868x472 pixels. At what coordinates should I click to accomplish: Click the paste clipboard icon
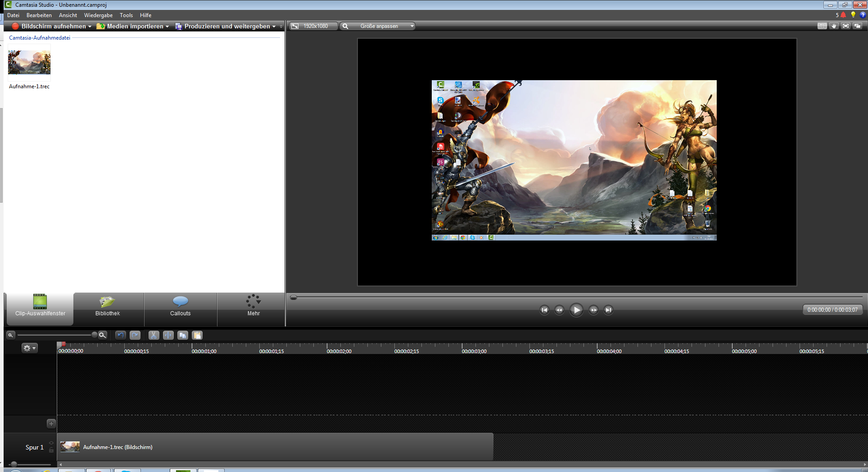click(x=197, y=335)
